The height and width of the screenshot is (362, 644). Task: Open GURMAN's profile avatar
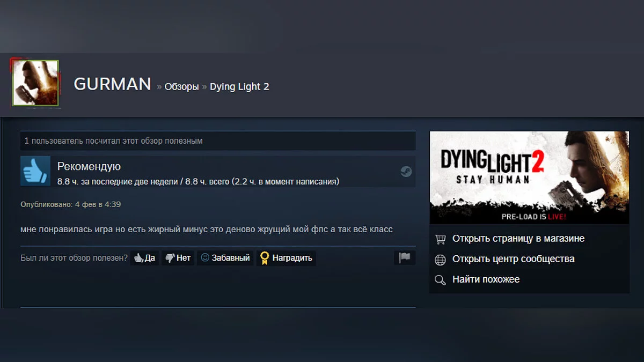[35, 83]
